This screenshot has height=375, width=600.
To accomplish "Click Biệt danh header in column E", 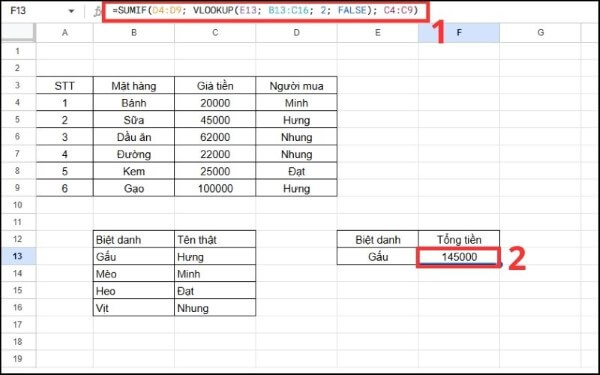I will [378, 240].
